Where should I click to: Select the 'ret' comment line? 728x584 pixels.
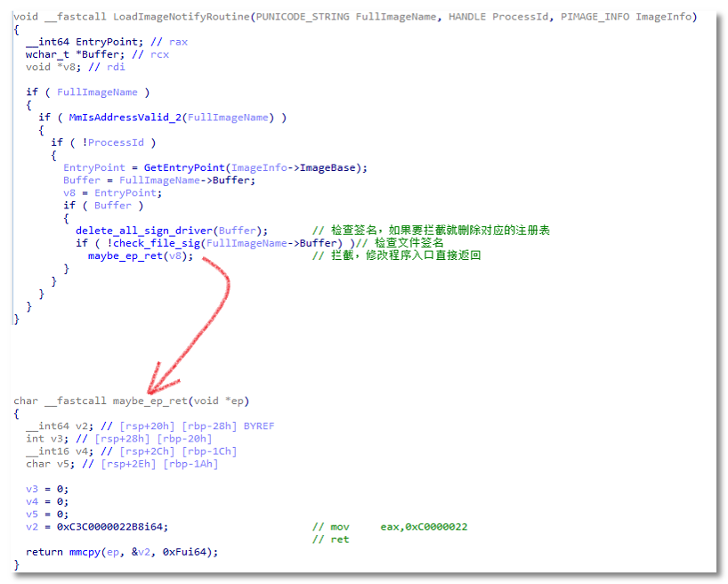tap(331, 539)
